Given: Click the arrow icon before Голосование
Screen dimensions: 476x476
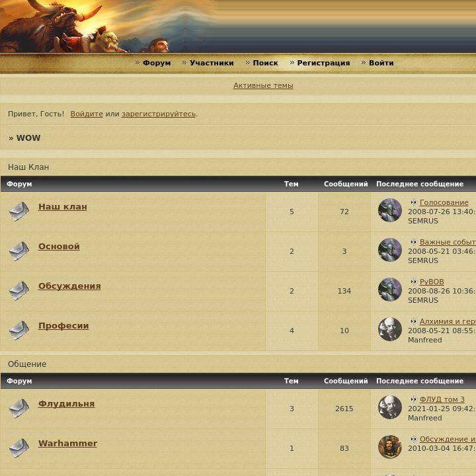Looking at the screenshot, I should point(413,202).
